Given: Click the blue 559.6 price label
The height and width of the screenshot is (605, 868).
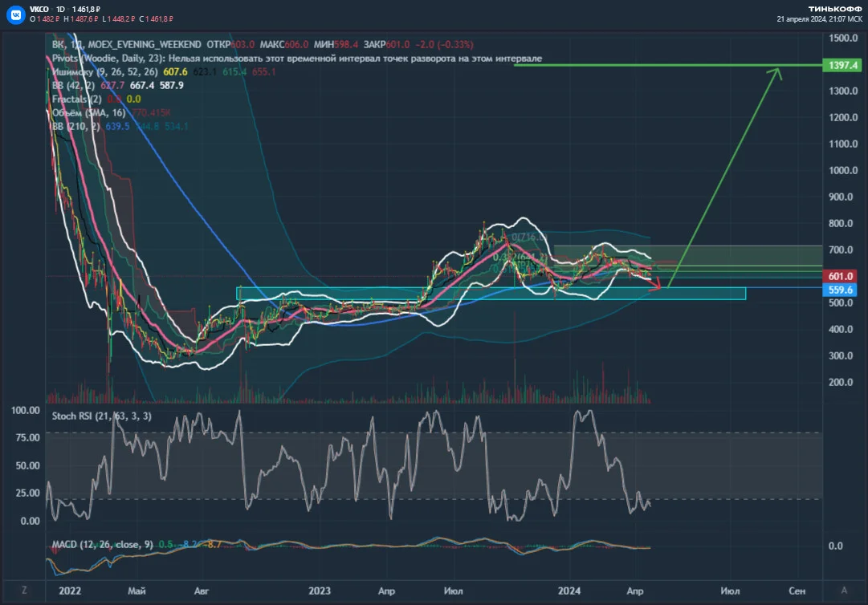Looking at the screenshot, I should 841,290.
